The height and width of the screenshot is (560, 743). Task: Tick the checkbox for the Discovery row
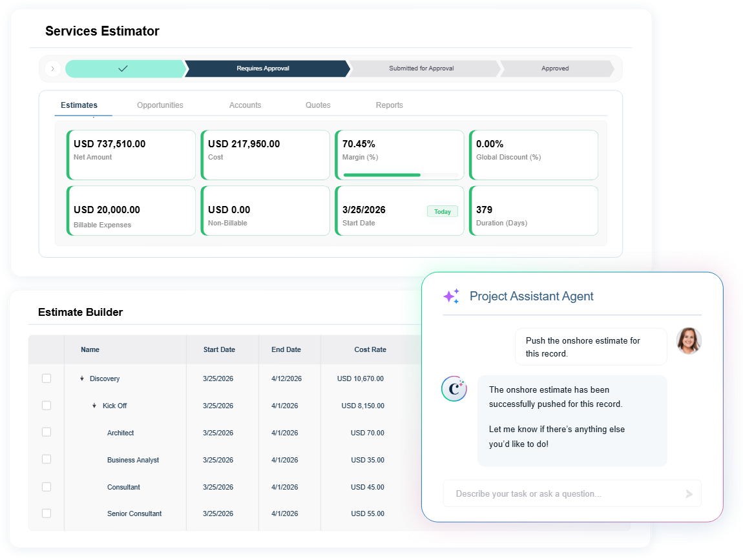47,379
